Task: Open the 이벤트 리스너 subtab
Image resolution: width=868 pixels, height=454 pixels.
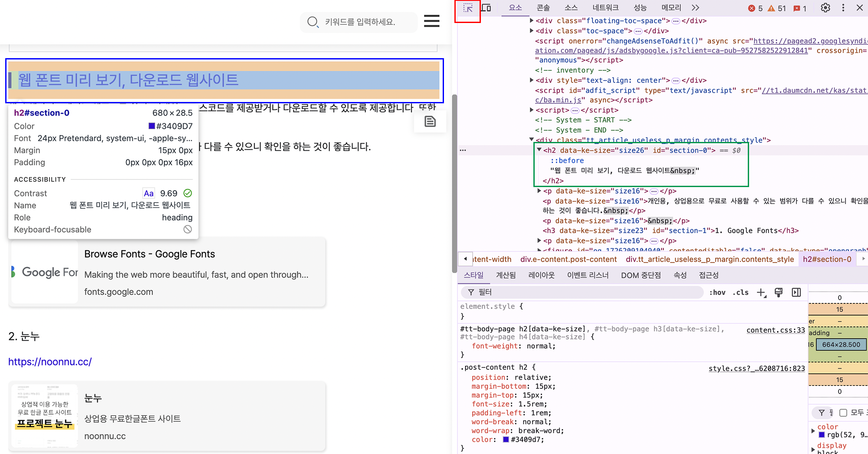Action: point(588,275)
